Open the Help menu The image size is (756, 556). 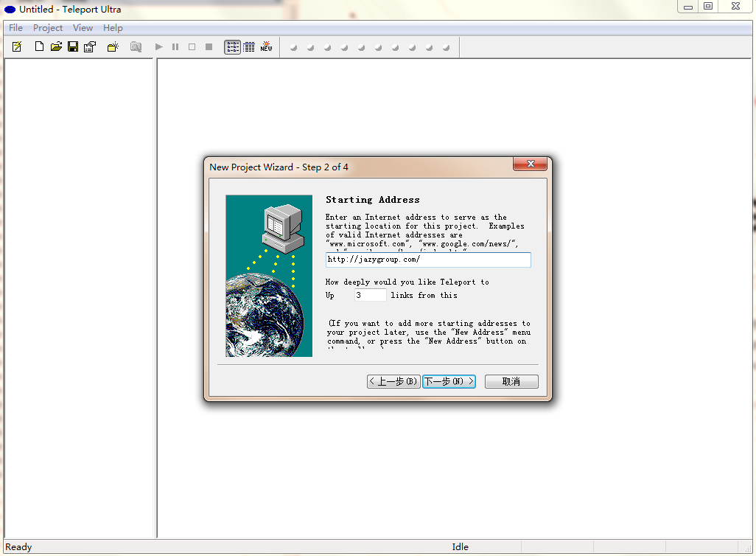tap(113, 28)
